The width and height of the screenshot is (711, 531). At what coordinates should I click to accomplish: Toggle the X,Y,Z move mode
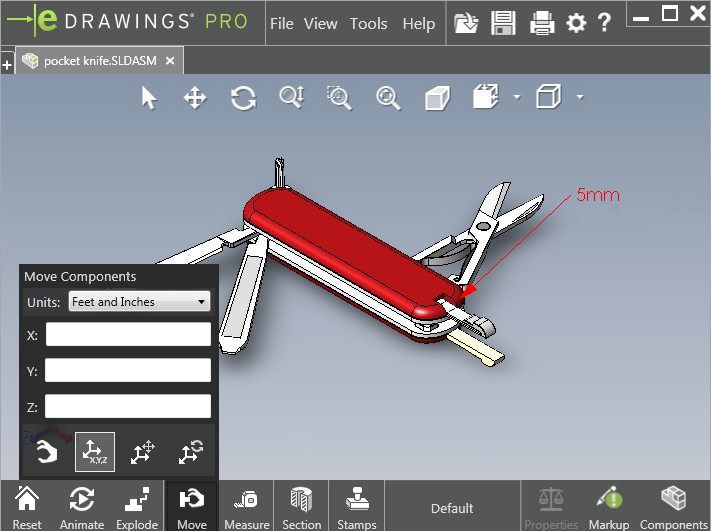pos(95,453)
